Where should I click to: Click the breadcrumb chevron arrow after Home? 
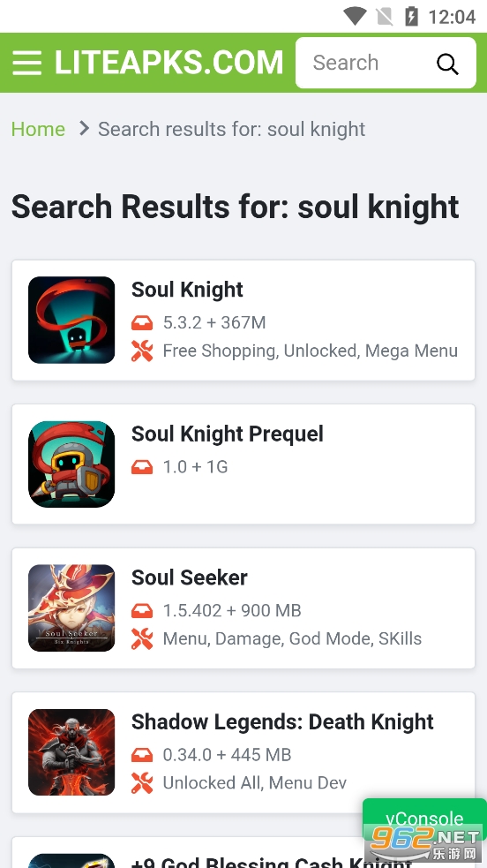pos(84,128)
